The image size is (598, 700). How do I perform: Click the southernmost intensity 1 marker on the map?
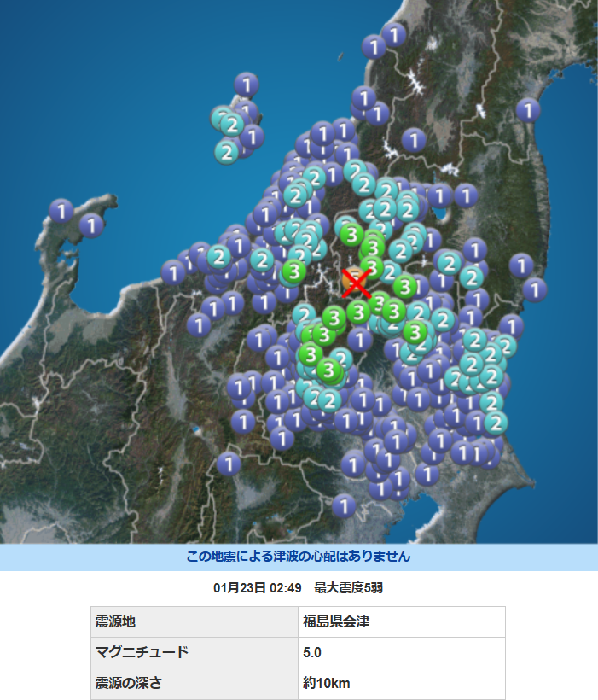point(344,506)
